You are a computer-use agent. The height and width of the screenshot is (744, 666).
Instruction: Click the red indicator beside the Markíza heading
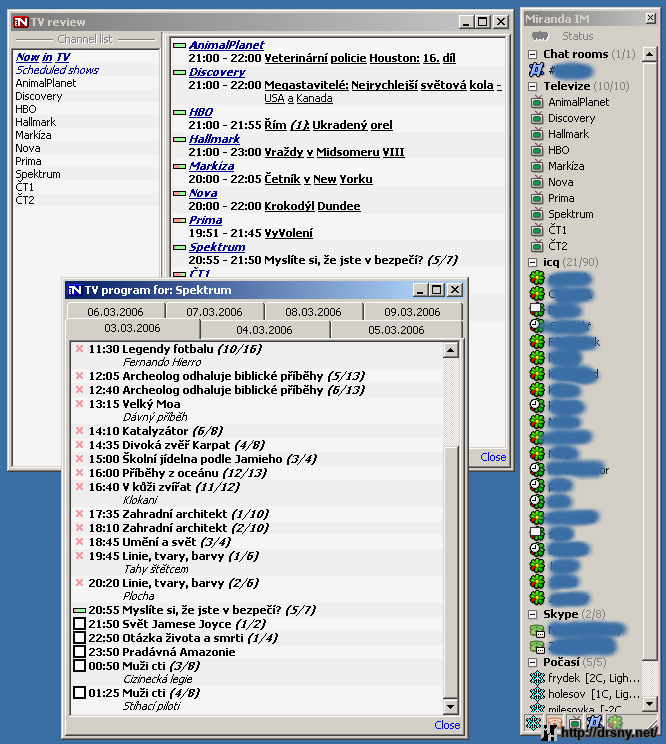coord(179,167)
